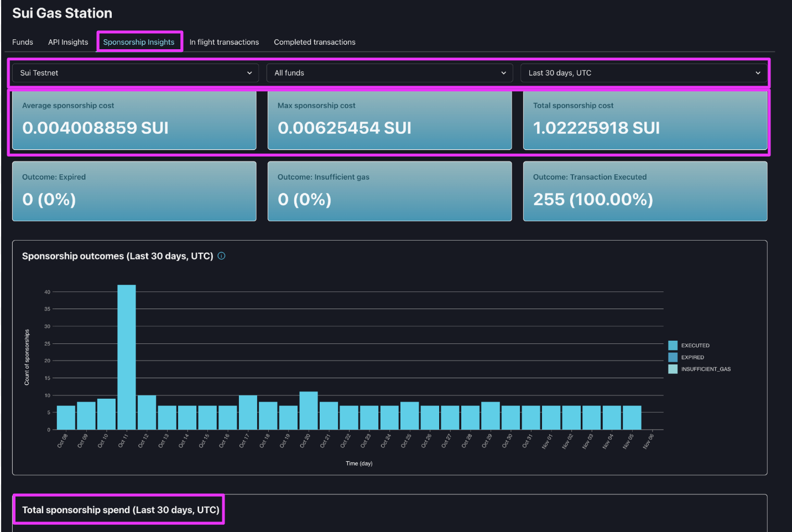Toggle EXECUTED legend color swatch
792x532 pixels.
673,346
